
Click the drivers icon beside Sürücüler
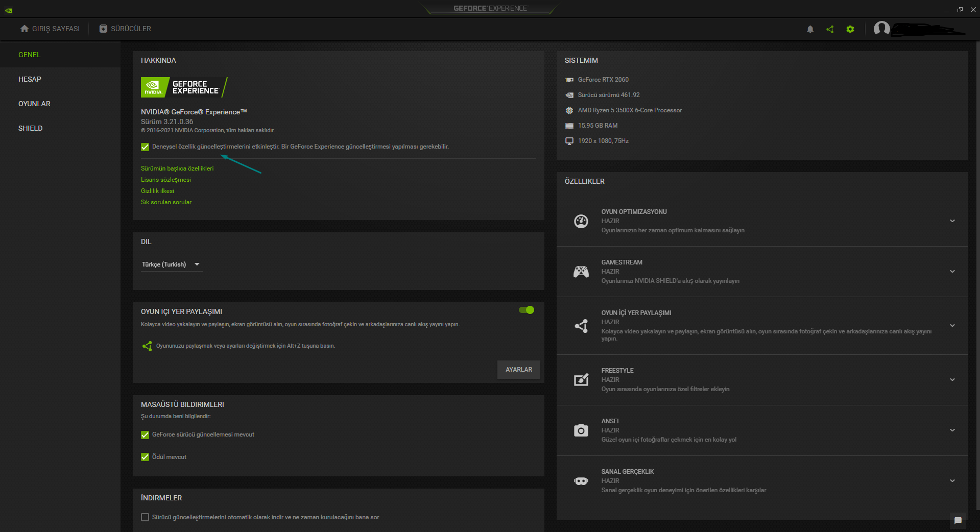click(x=103, y=29)
